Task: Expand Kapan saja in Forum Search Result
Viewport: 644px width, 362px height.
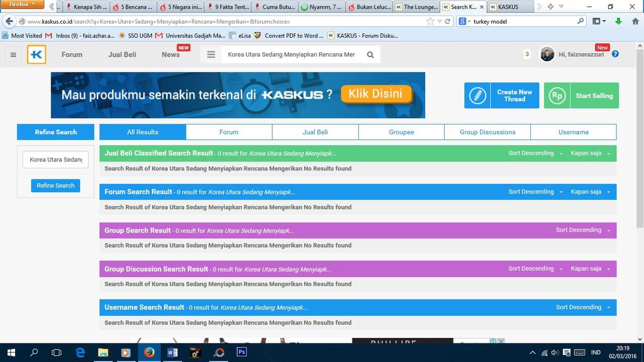Action: point(591,192)
